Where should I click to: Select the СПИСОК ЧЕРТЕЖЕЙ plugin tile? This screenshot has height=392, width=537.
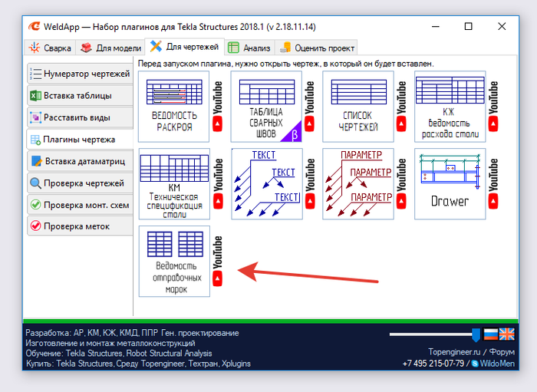(358, 107)
